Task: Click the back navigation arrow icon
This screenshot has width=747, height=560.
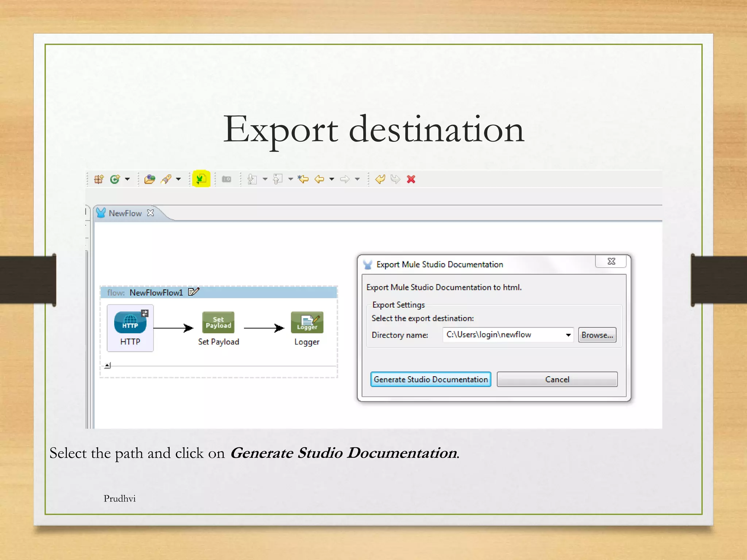Action: 319,179
